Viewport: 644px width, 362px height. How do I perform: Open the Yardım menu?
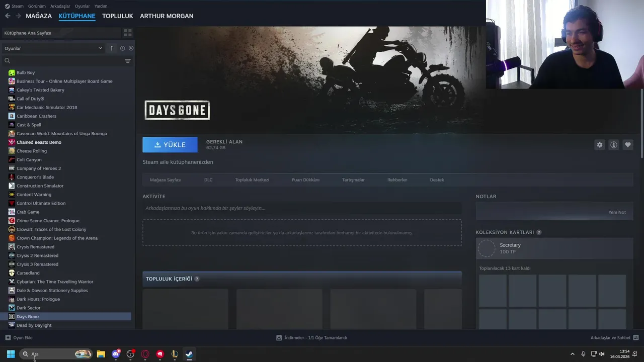(x=101, y=6)
